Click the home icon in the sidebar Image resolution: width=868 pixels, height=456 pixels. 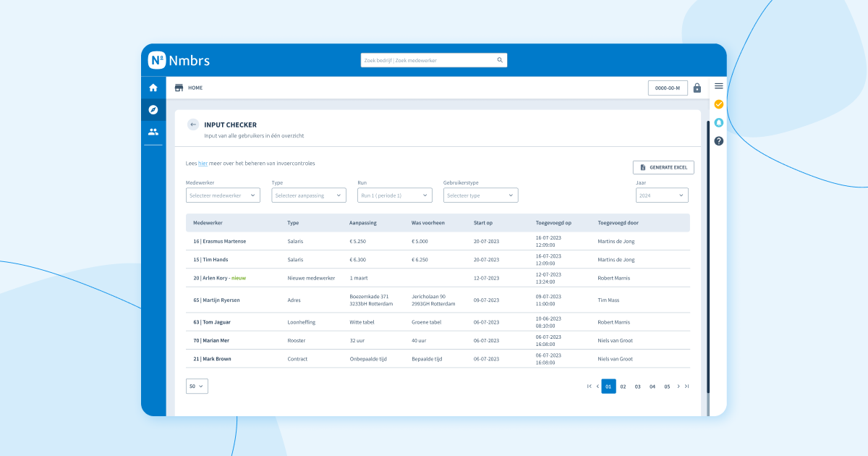point(153,88)
